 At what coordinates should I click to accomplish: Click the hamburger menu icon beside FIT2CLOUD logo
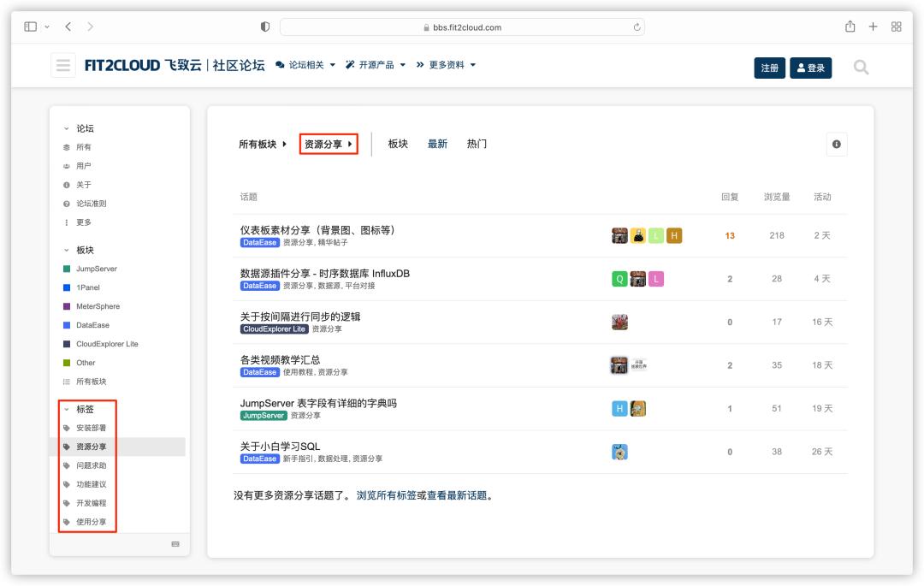[62, 63]
